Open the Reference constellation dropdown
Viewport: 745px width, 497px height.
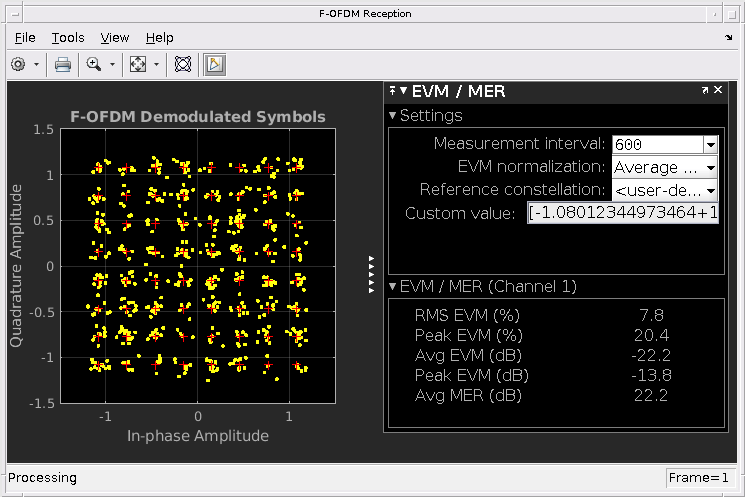click(x=711, y=191)
